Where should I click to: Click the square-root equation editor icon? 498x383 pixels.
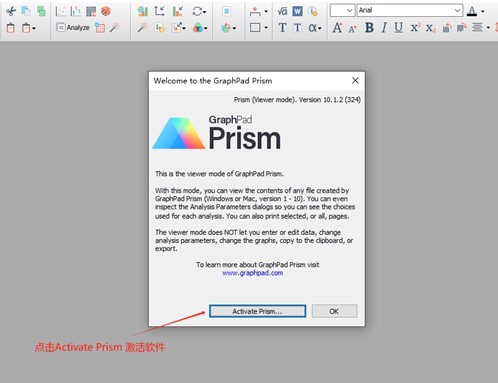coord(282,11)
